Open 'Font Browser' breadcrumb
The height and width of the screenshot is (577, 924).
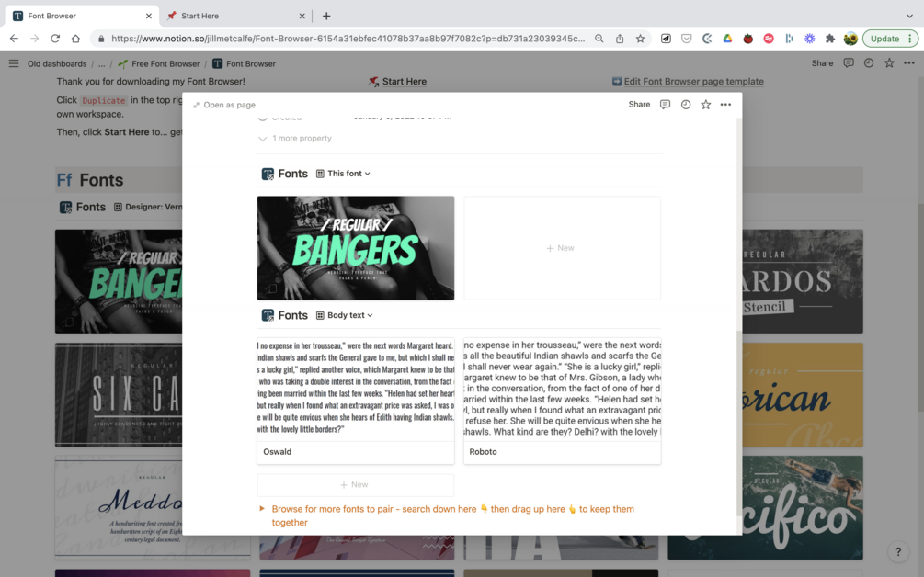click(244, 63)
